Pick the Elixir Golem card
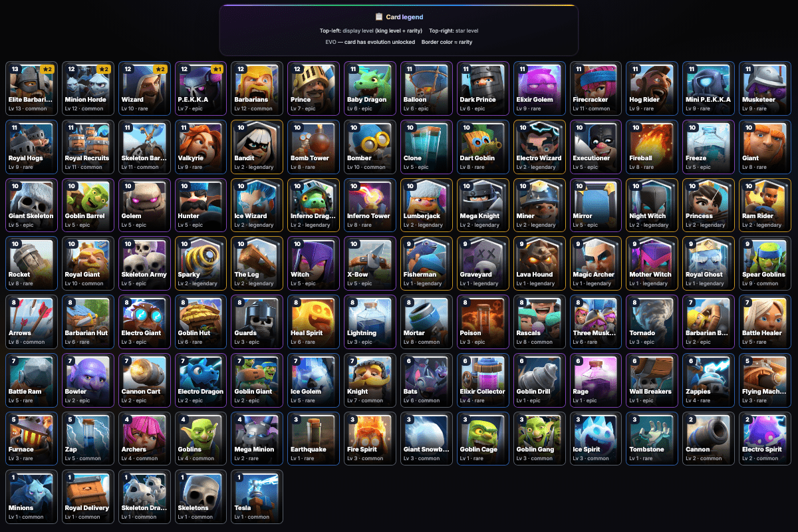 pos(539,88)
